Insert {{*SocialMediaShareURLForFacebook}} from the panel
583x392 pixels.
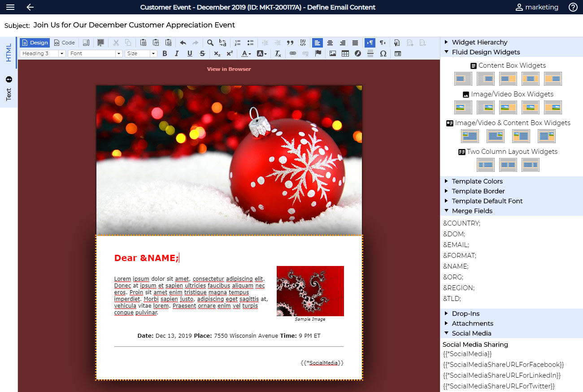click(503, 365)
